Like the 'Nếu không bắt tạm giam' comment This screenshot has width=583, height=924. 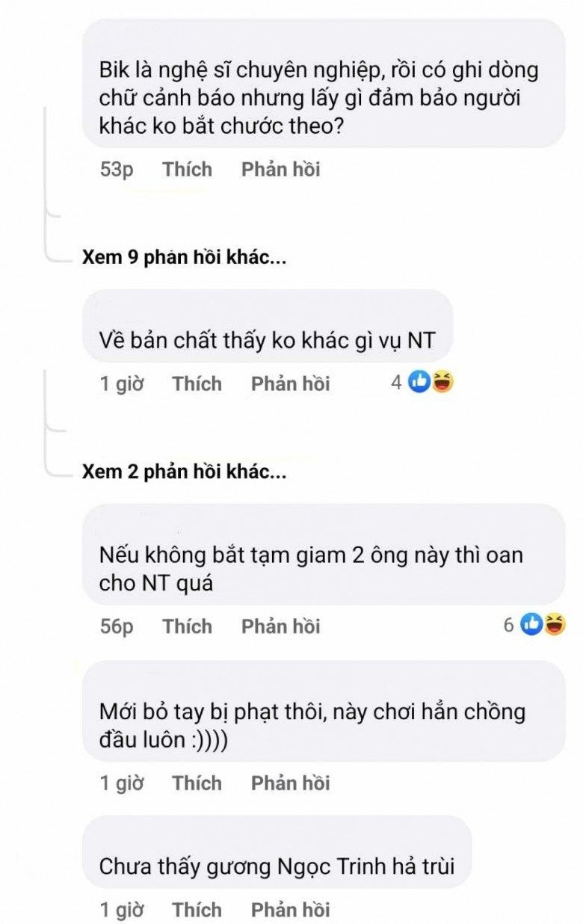[188, 626]
